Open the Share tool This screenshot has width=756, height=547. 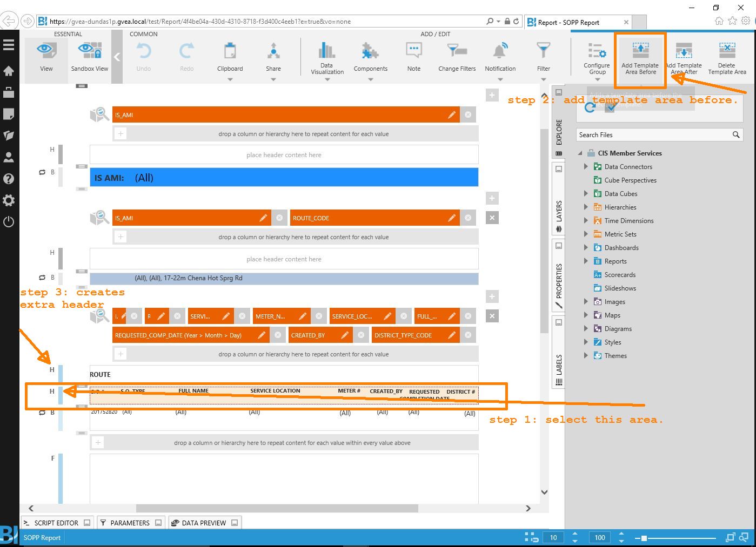273,57
